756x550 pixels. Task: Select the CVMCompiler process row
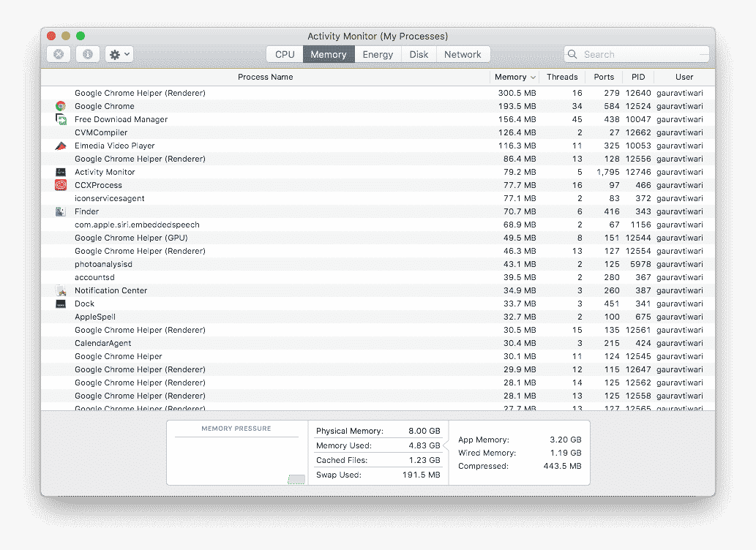293,132
